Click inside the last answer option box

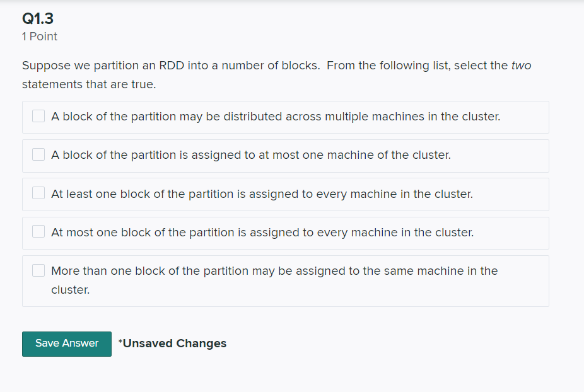point(284,279)
